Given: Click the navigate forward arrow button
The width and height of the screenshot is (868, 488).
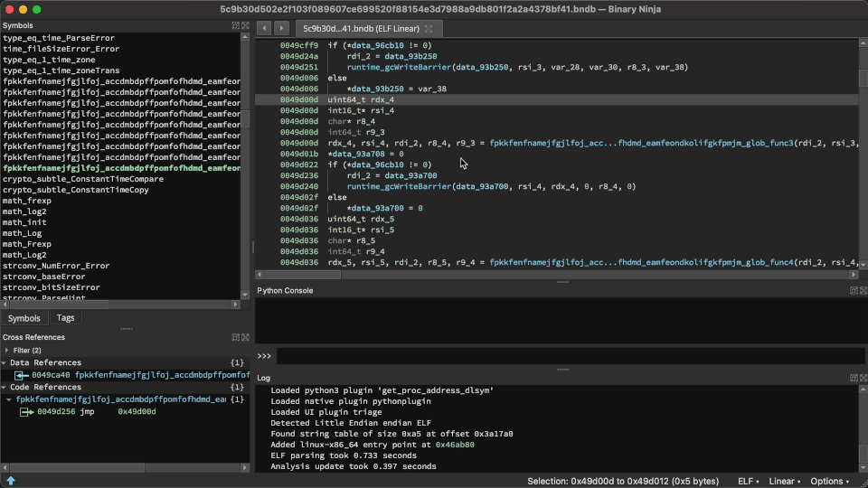Looking at the screenshot, I should click(281, 28).
